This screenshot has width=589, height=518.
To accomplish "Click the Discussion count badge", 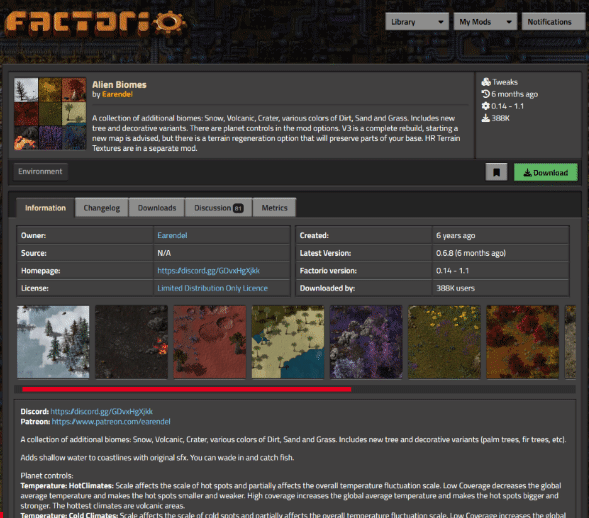I will (238, 208).
